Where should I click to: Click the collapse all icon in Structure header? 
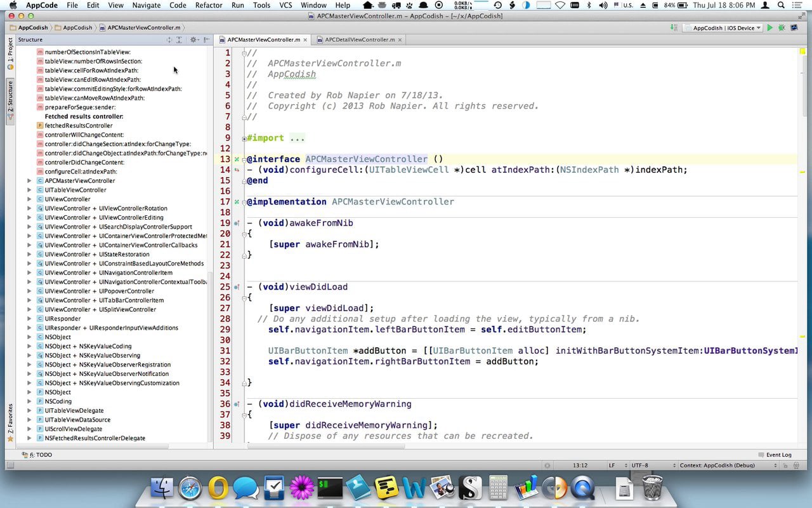click(x=179, y=40)
